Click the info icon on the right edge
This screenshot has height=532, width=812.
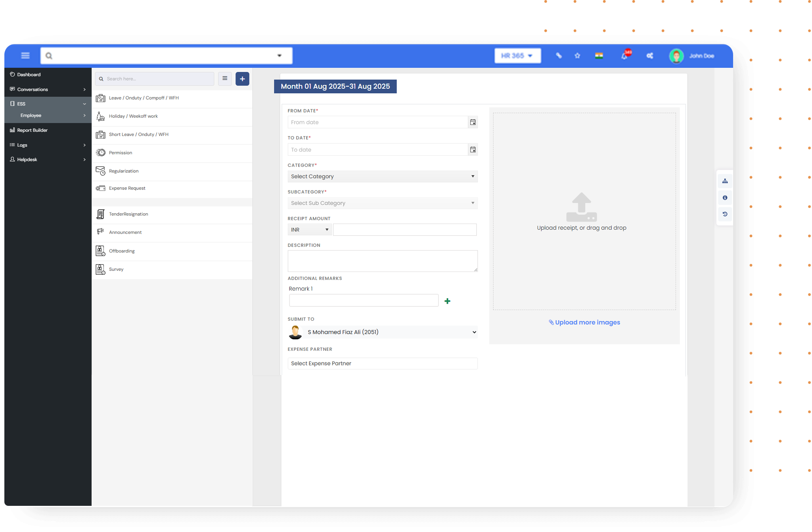click(725, 197)
